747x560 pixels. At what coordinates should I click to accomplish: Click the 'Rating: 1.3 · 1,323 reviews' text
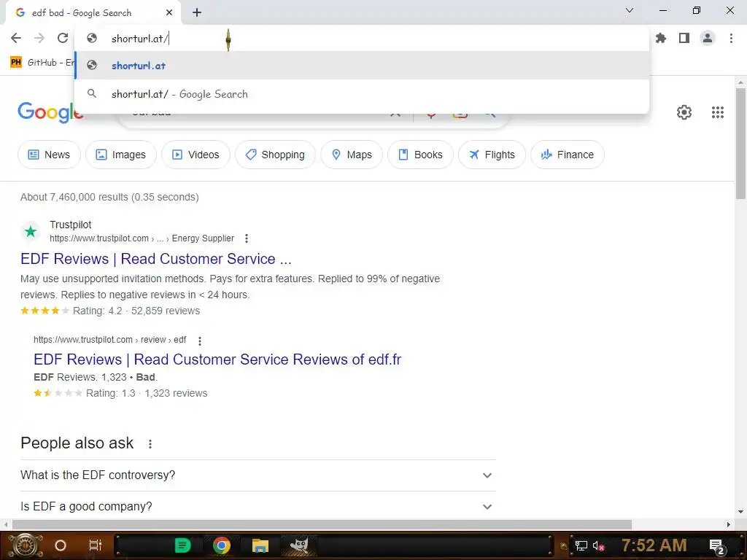pos(147,393)
